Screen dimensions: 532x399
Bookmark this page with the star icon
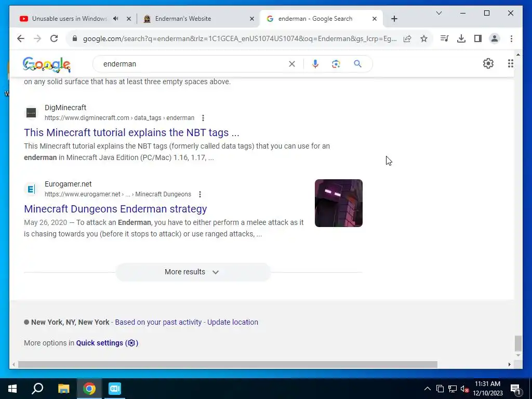(424, 38)
